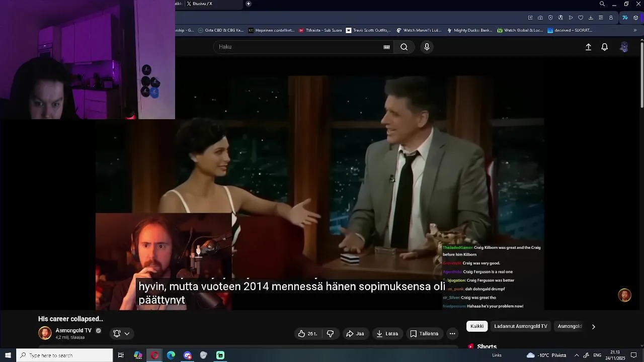Open Opera downloads arrow icon
Image resolution: width=644 pixels, height=362 pixels.
point(591,18)
